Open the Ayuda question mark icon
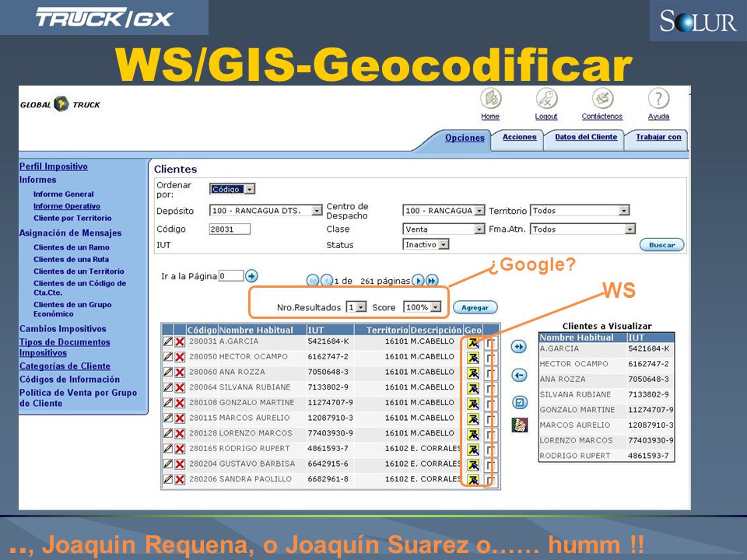This screenshot has height=560, width=747. click(658, 99)
